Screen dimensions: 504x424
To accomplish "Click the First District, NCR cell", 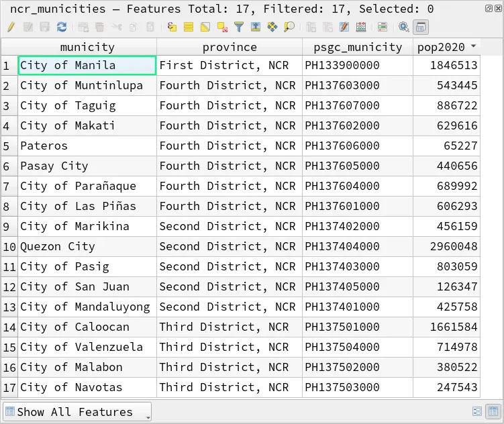I will click(x=230, y=66).
